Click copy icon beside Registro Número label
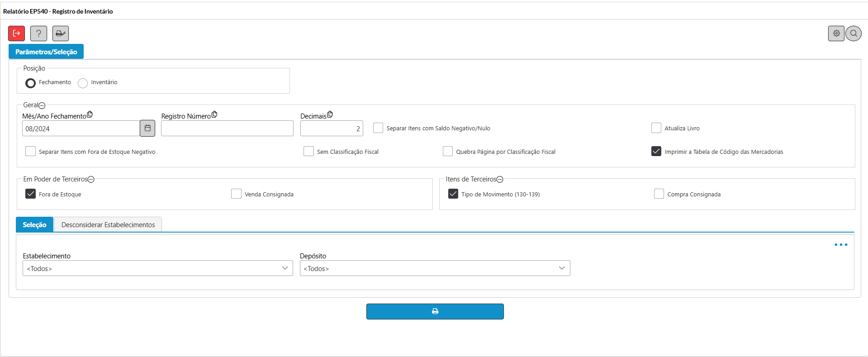The image size is (868, 357). coord(214,115)
